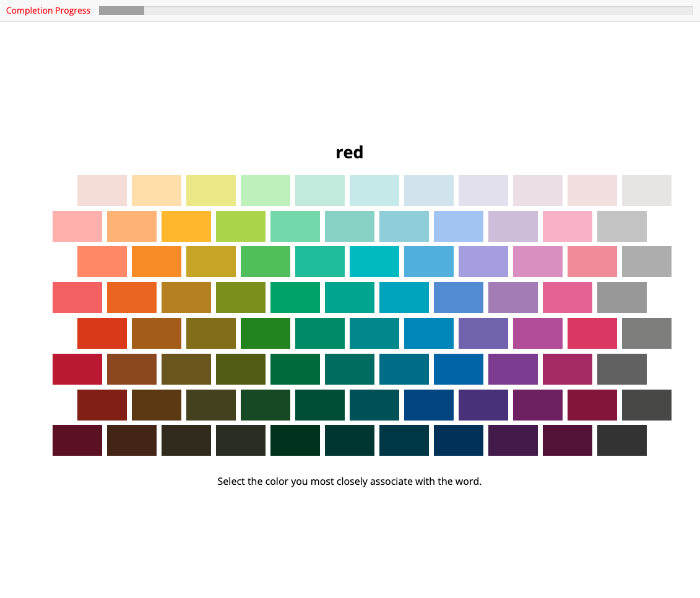Select the slate blue-violet swatch
The width and height of the screenshot is (700, 598).
(x=483, y=333)
